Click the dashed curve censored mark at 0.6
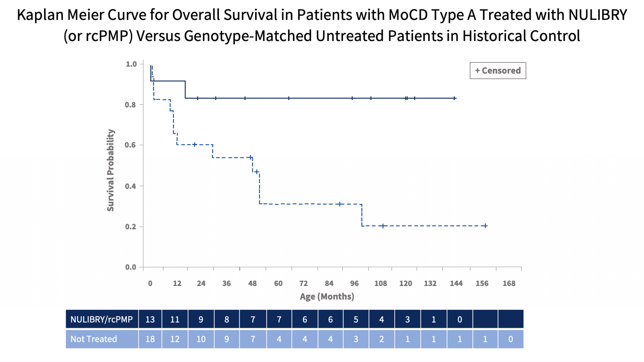 195,145
